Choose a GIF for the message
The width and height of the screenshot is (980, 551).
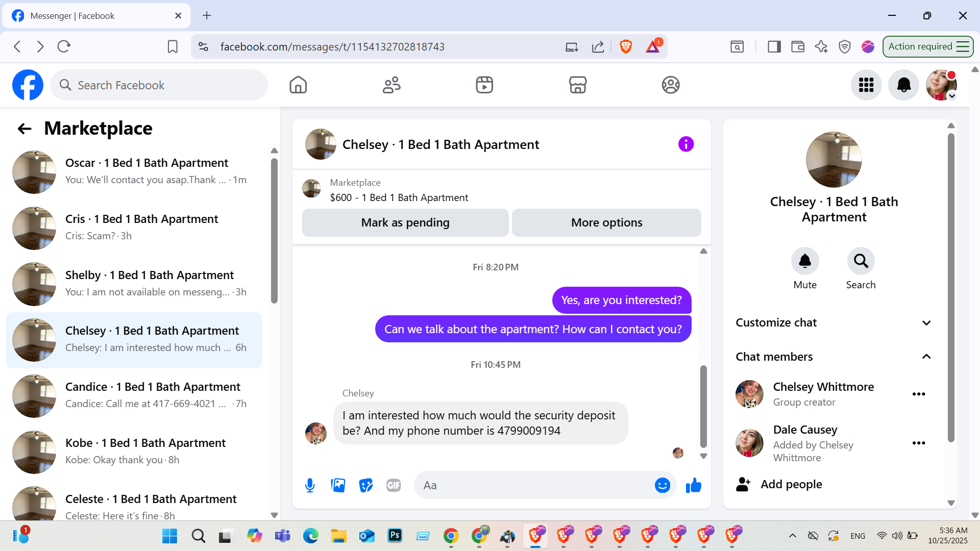coord(394,485)
